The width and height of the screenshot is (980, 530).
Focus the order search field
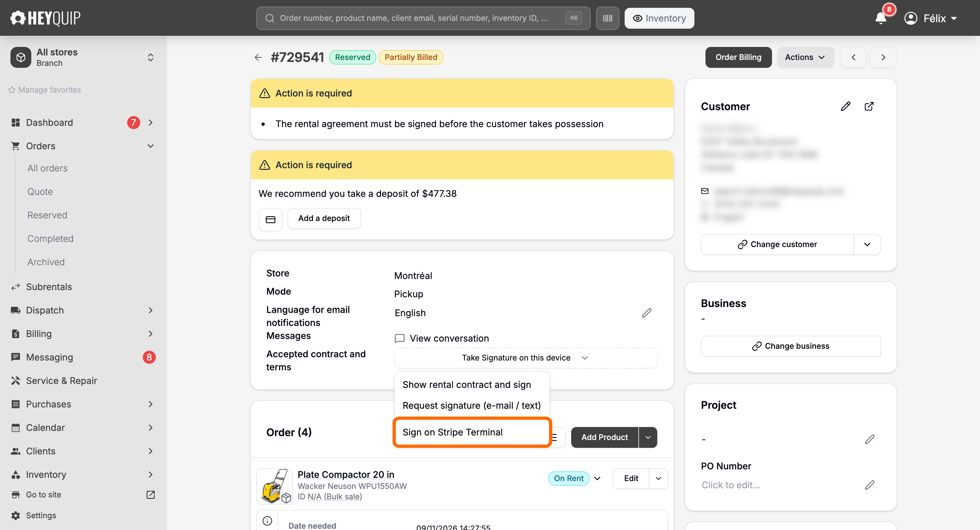pyautogui.click(x=423, y=18)
